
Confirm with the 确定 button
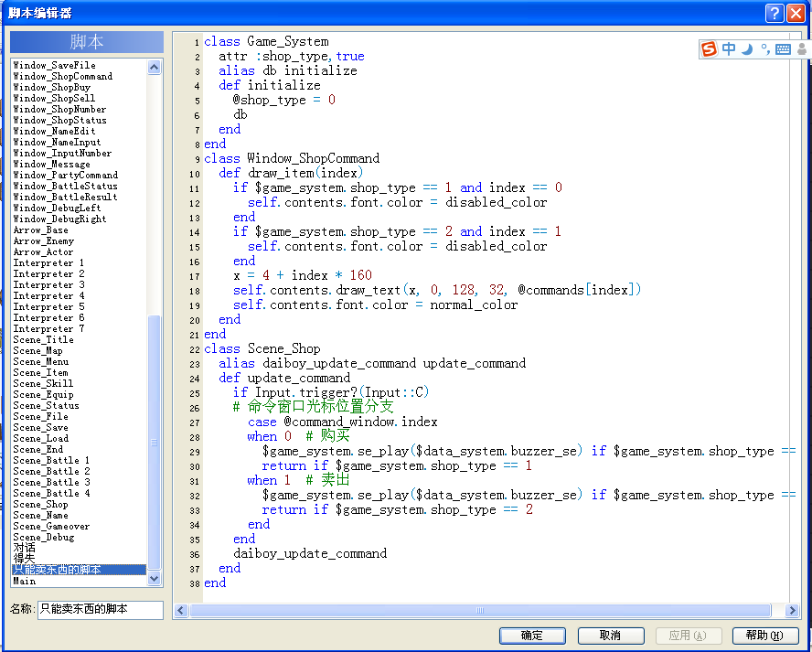tap(532, 636)
